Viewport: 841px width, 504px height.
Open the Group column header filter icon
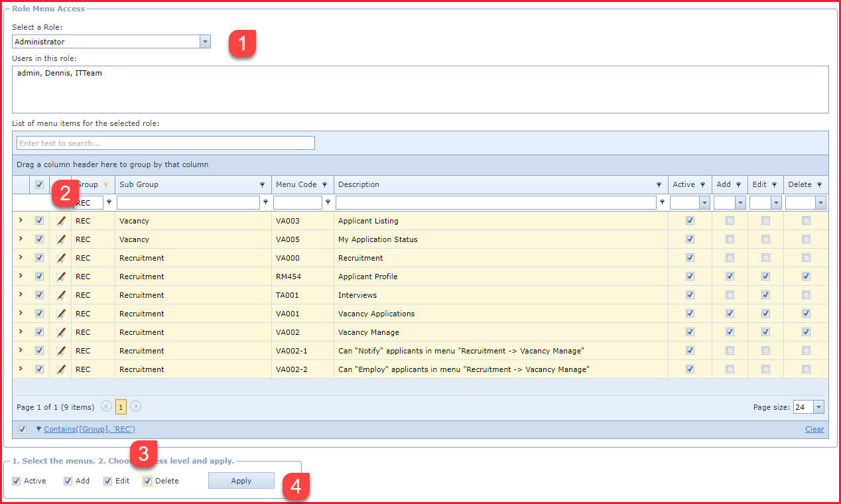tap(105, 185)
